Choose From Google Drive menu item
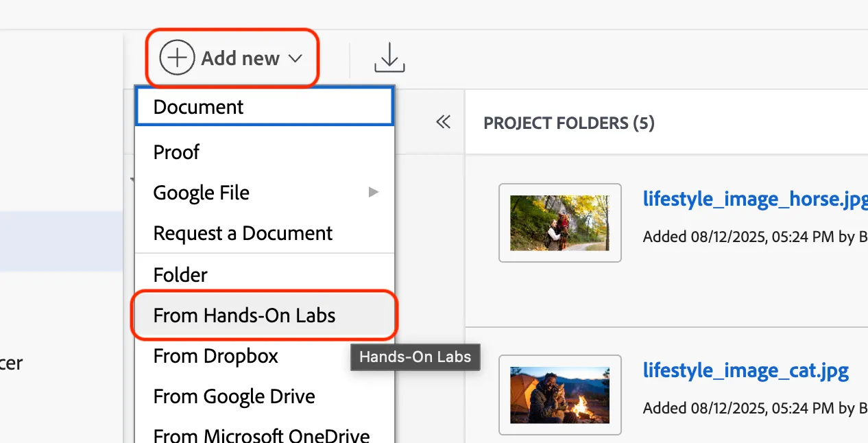Screen dimensions: 868x443 tap(265, 396)
